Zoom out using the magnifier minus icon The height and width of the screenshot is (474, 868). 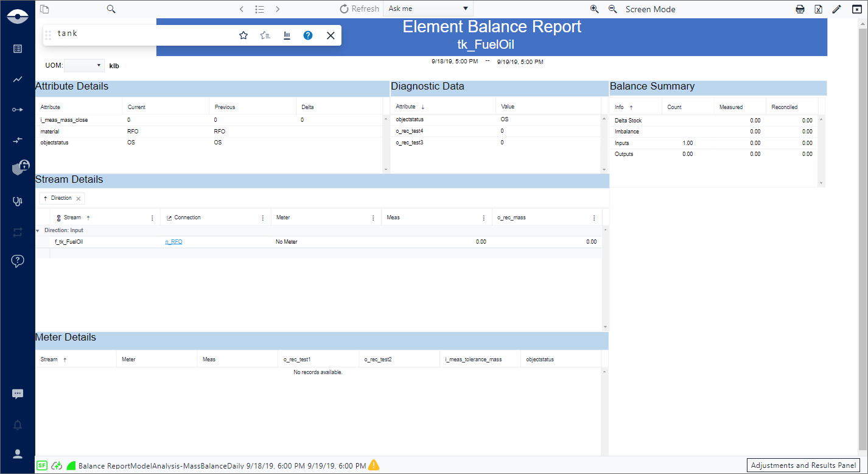click(x=613, y=9)
